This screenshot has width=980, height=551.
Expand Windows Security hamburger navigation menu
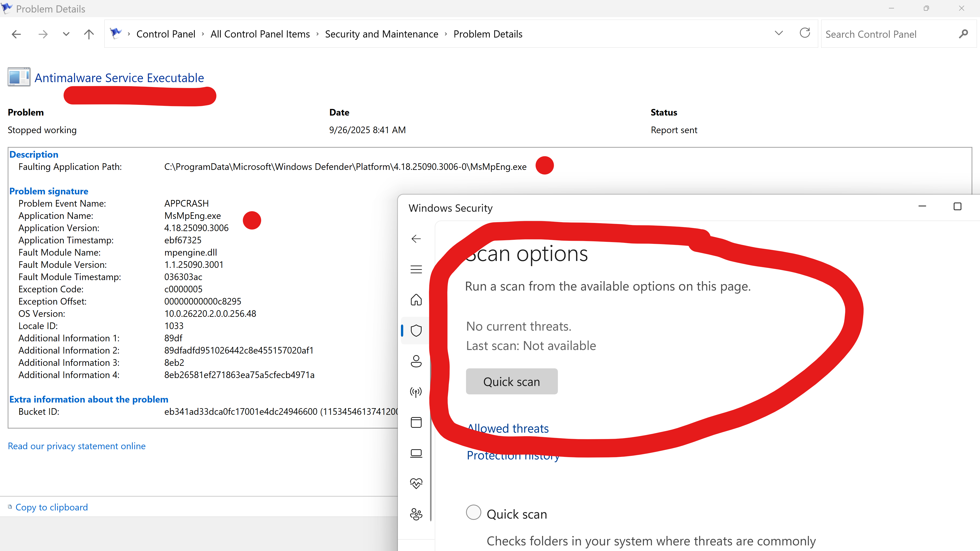tap(416, 270)
